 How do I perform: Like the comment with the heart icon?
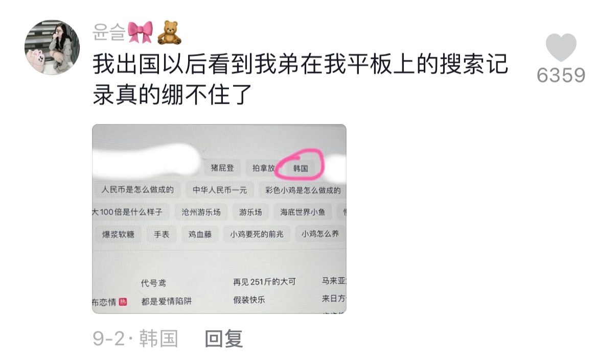tap(561, 47)
